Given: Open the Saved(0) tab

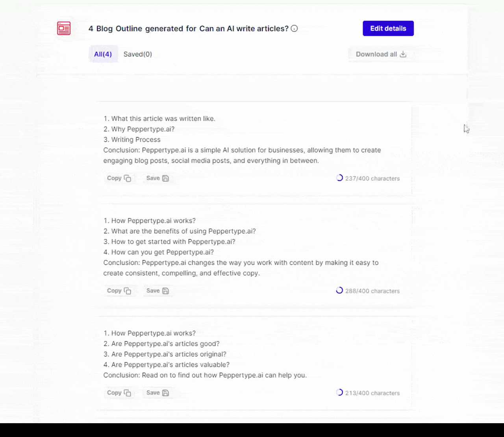Looking at the screenshot, I should click(x=138, y=54).
